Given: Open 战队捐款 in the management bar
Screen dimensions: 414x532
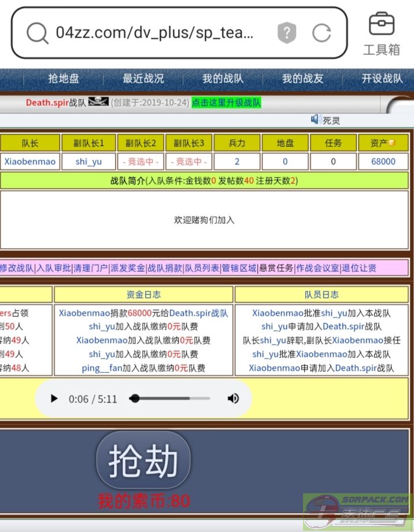Looking at the screenshot, I should click(165, 268).
